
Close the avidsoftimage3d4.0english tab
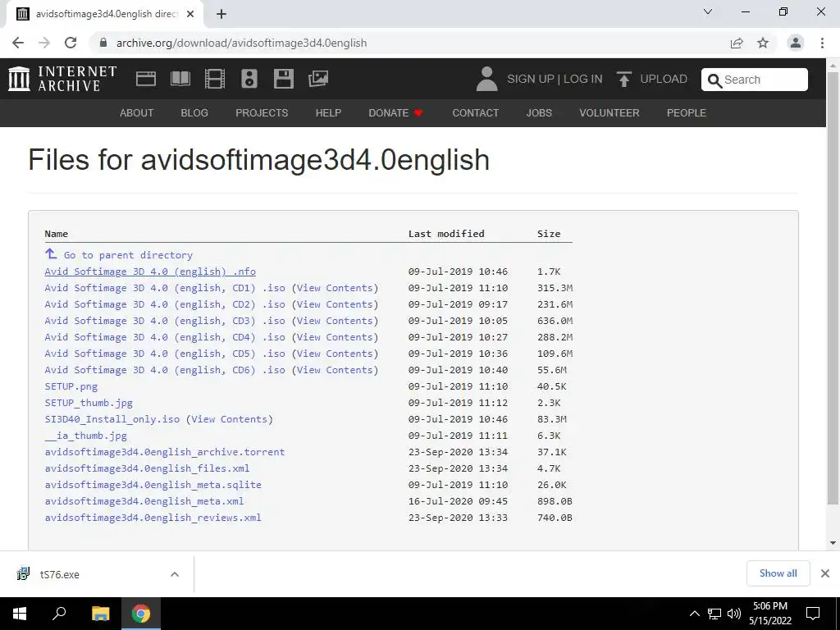(x=190, y=14)
